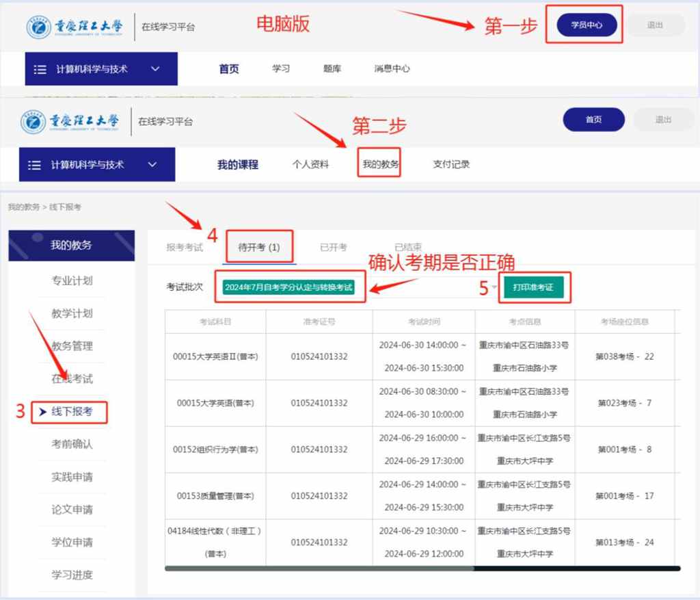Click the 我的教务 breadcrumb link
Screen dimensions: 700x600
24,207
